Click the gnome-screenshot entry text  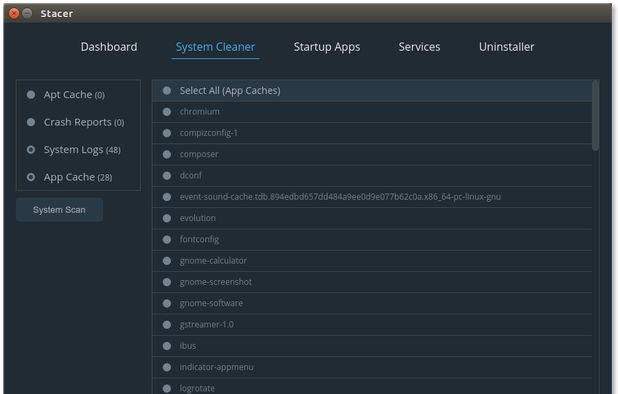point(215,282)
